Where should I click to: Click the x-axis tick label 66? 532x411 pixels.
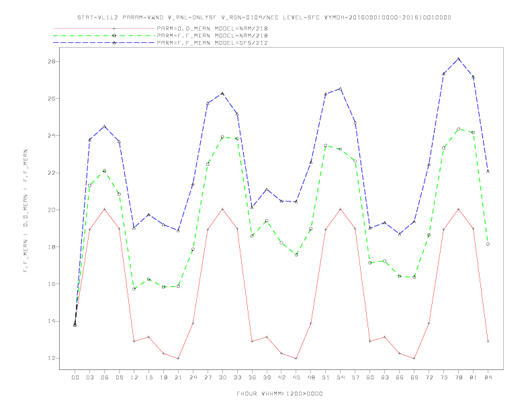click(x=400, y=377)
